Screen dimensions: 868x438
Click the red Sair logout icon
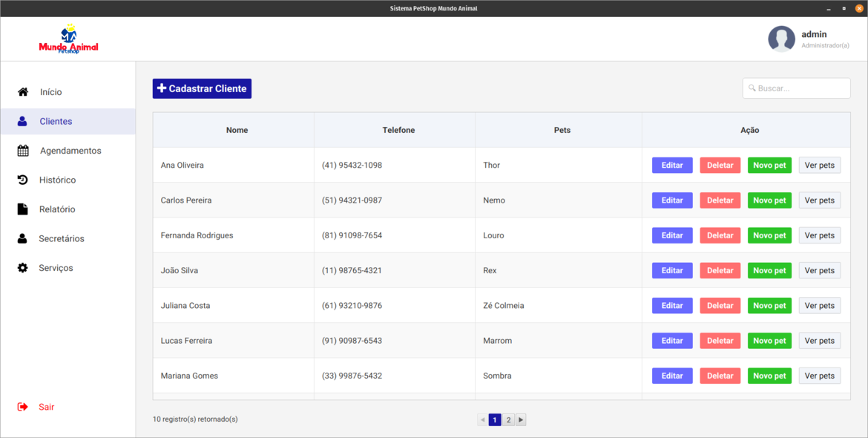pyautogui.click(x=23, y=407)
